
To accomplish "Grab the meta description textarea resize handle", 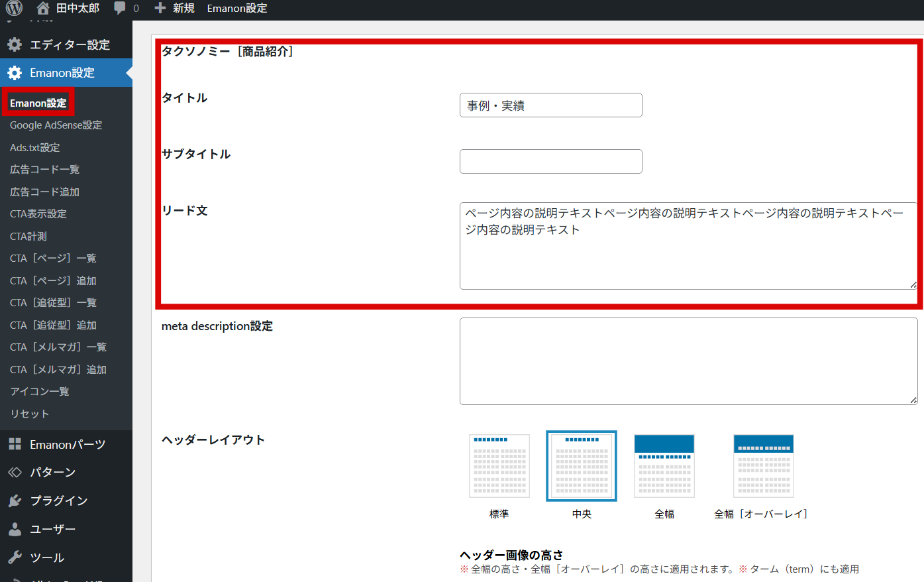I will click(913, 400).
